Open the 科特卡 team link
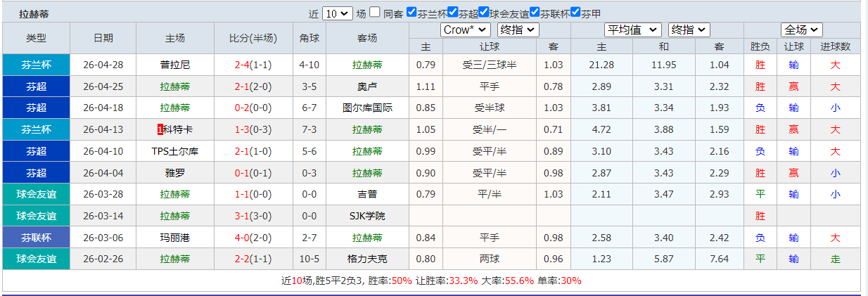This screenshot has width=868, height=296. coord(178,129)
